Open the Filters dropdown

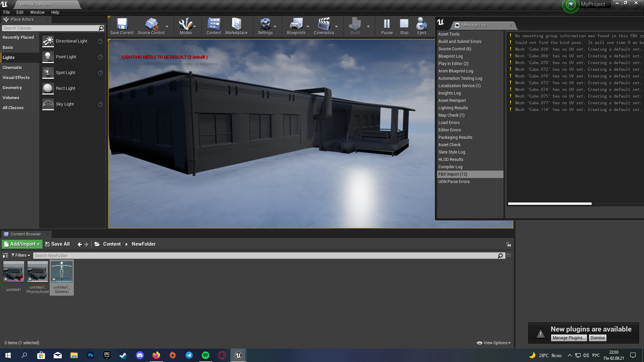pyautogui.click(x=21, y=255)
